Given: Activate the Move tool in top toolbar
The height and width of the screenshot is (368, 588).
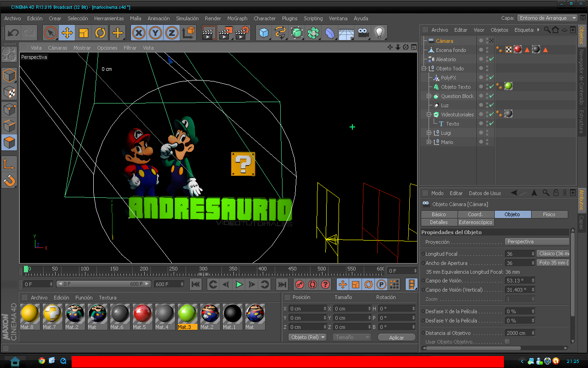Looking at the screenshot, I should point(67,33).
